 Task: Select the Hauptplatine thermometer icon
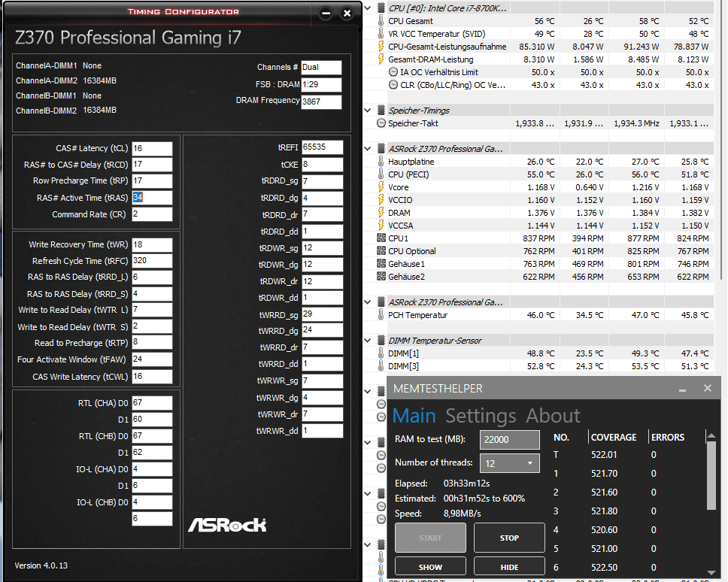(x=381, y=162)
